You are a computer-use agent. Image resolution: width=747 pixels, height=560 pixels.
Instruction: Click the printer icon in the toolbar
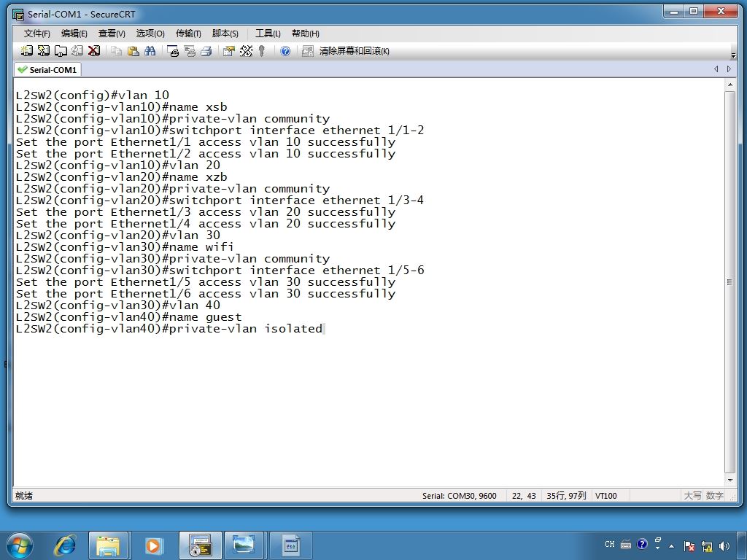point(206,51)
